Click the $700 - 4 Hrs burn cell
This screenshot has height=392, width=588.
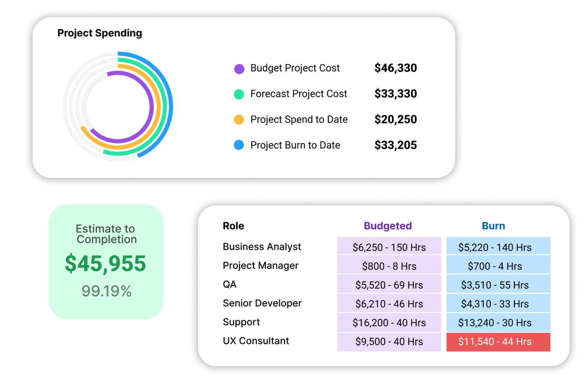coord(498,265)
